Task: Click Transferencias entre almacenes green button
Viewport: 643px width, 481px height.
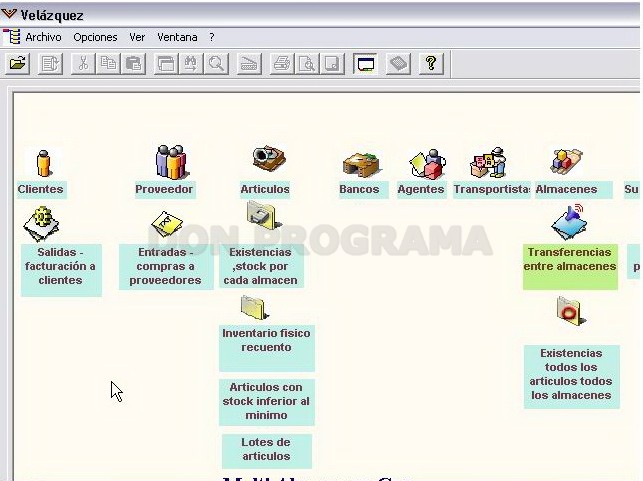Action: [x=570, y=267]
